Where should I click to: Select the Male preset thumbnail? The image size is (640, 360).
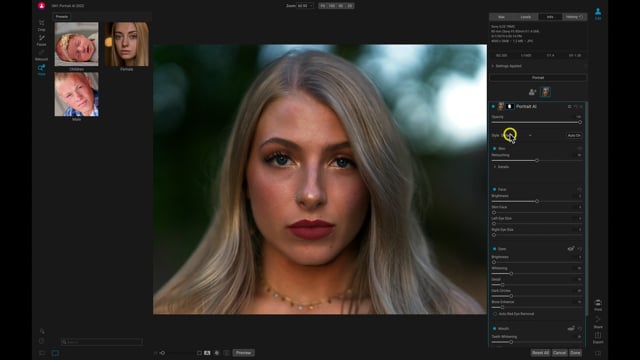coord(76,94)
